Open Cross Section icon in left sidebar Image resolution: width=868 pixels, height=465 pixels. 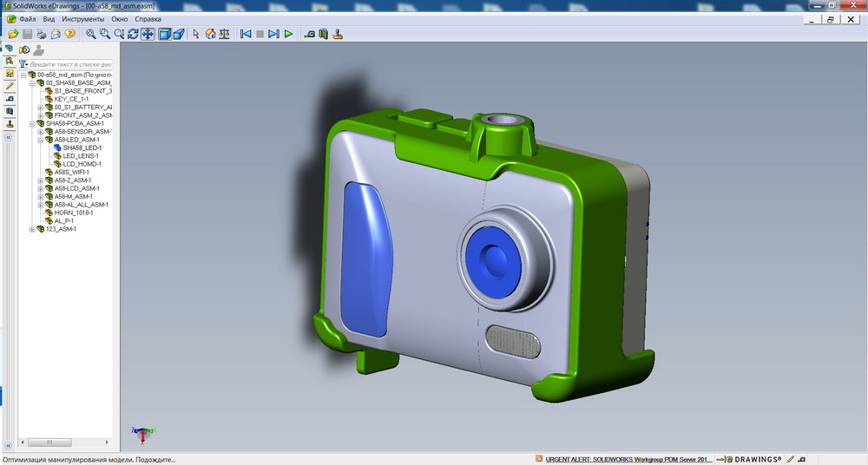[x=10, y=111]
